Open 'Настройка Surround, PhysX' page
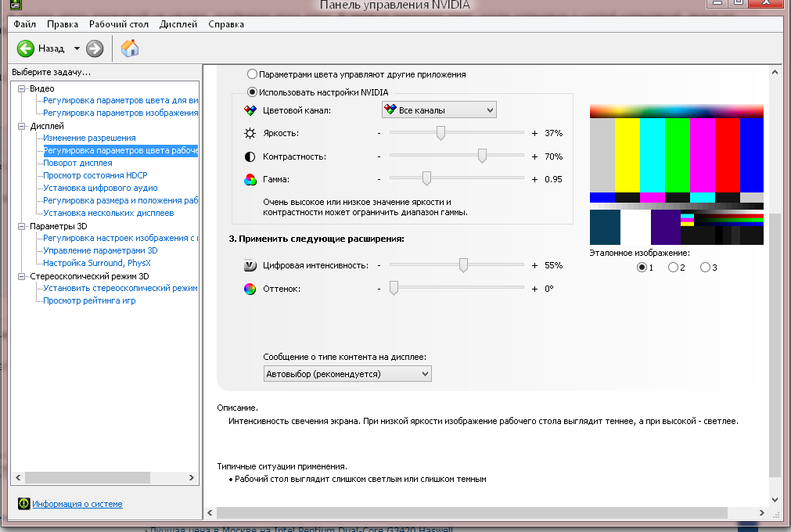Screen dimensions: 791x532 coord(97,263)
